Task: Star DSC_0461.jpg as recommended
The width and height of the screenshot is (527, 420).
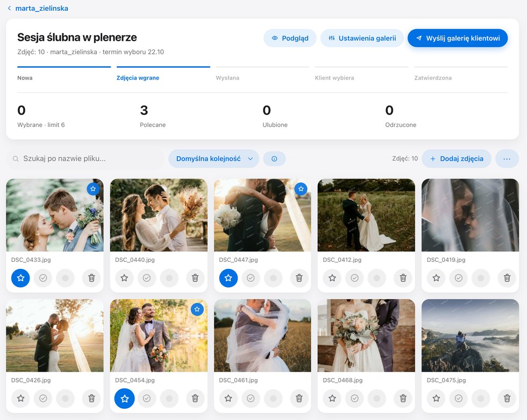Action: [x=229, y=398]
